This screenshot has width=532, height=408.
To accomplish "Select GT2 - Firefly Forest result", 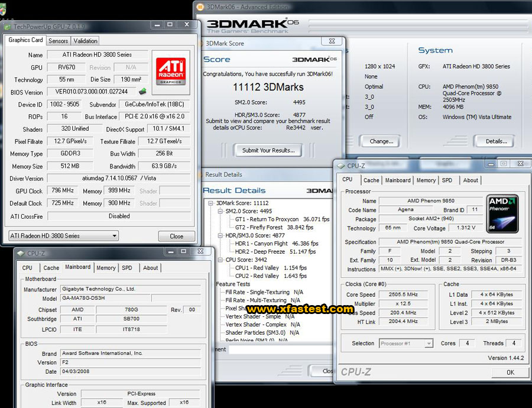I will coord(274,228).
